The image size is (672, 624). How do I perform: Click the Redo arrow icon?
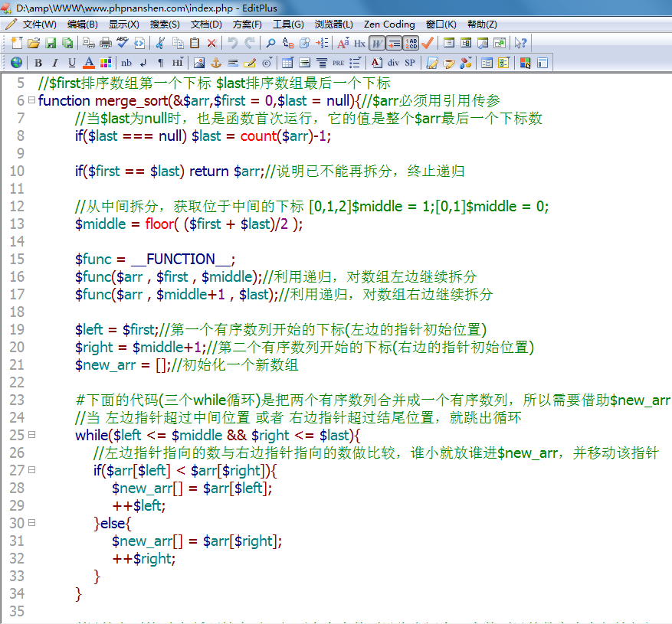coord(250,43)
